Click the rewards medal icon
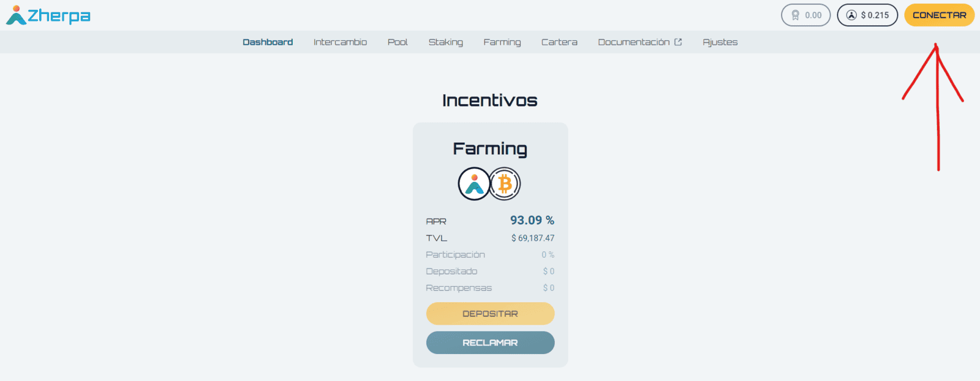Screen dimensions: 980x381 click(x=795, y=15)
